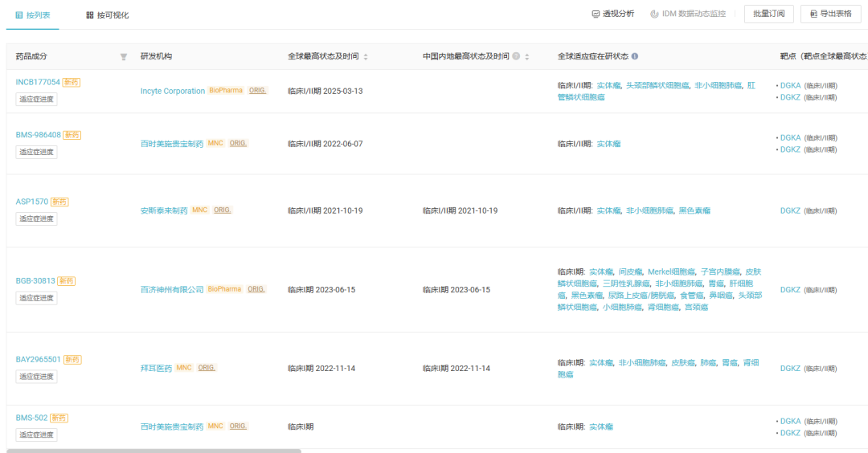This screenshot has height=453, width=868.
Task: Click ORIG. tag in 拜耳医药 row
Action: [207, 368]
